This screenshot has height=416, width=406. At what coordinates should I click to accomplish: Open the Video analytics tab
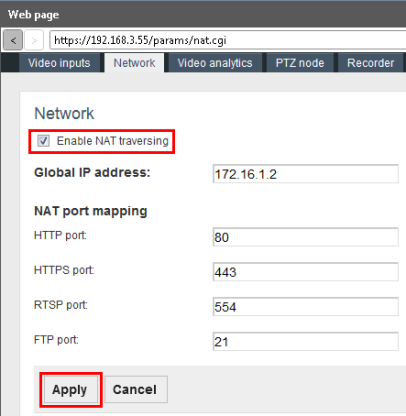pyautogui.click(x=215, y=63)
